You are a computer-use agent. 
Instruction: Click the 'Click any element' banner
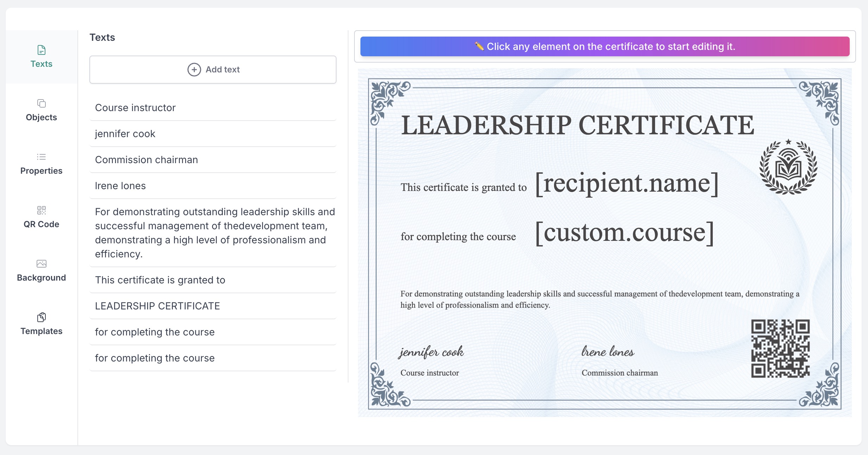[x=605, y=46]
